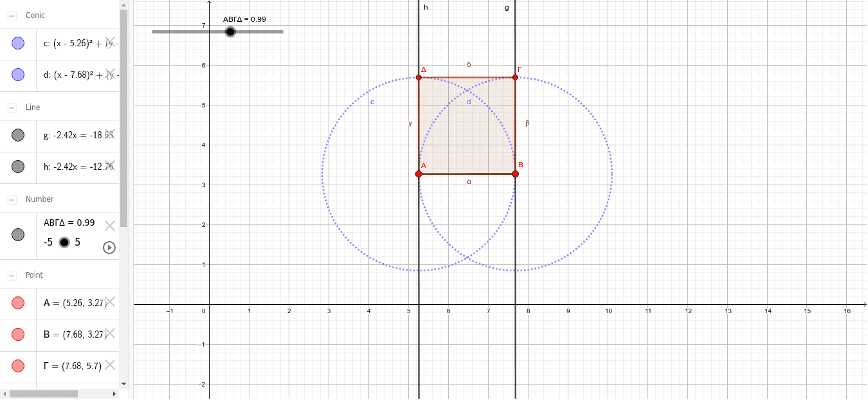
Task: Delete line h with its X icon
Action: 110,165
